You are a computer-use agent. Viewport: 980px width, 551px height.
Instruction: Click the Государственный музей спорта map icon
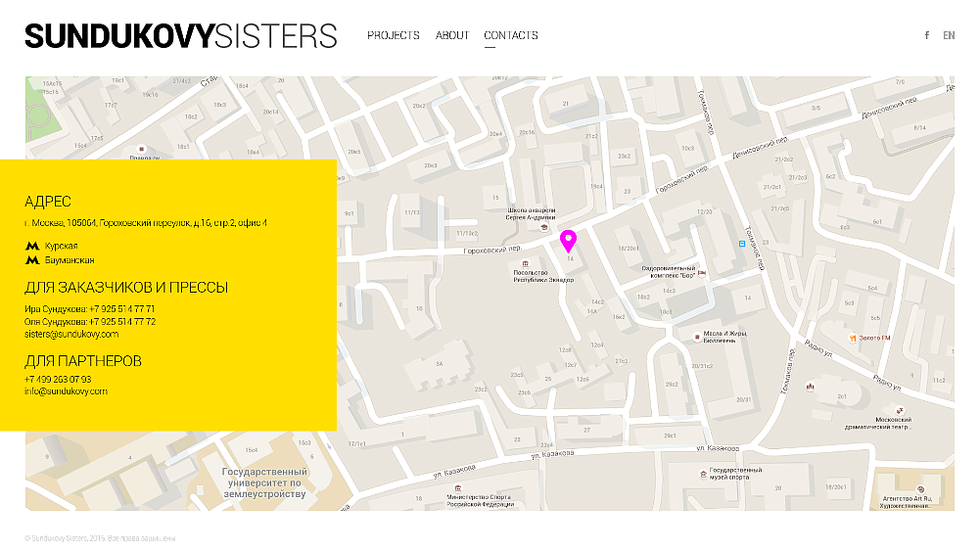tap(703, 474)
